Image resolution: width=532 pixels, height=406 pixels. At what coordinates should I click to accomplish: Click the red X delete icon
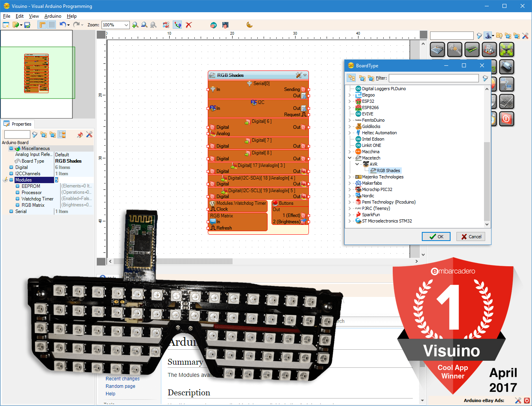coord(189,25)
